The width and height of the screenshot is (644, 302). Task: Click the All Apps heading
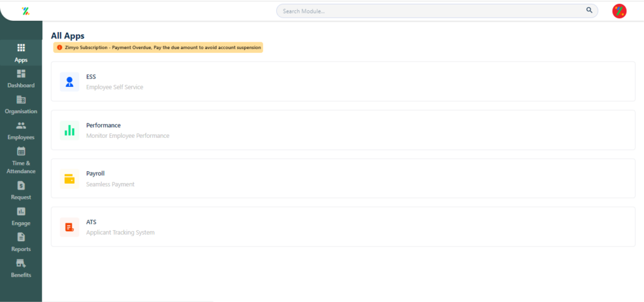[x=68, y=36]
